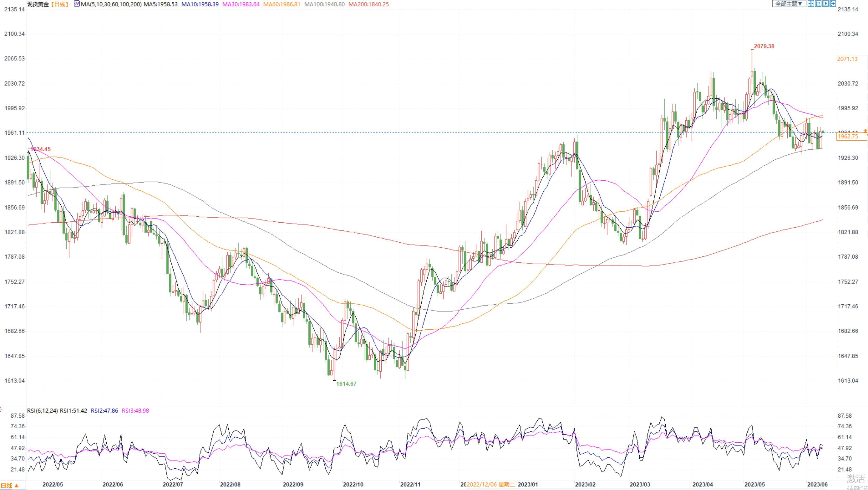This screenshot has height=490, width=868.
Task: Click the RSI(6,12,24) indicator label
Action: point(42,411)
